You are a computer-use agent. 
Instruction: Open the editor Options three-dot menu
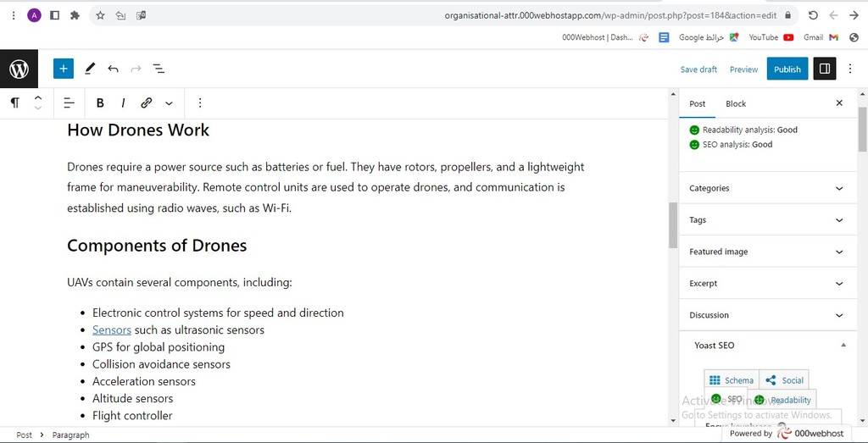(x=850, y=69)
